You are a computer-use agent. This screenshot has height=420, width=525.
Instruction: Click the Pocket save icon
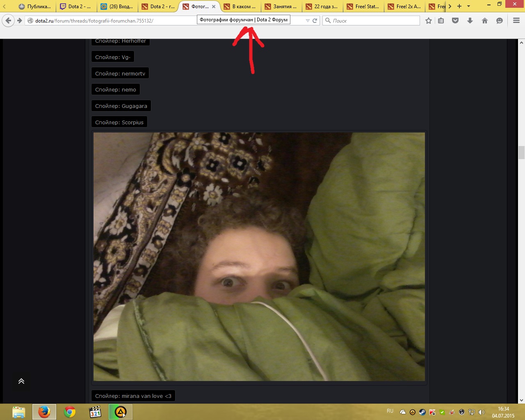pyautogui.click(x=455, y=21)
